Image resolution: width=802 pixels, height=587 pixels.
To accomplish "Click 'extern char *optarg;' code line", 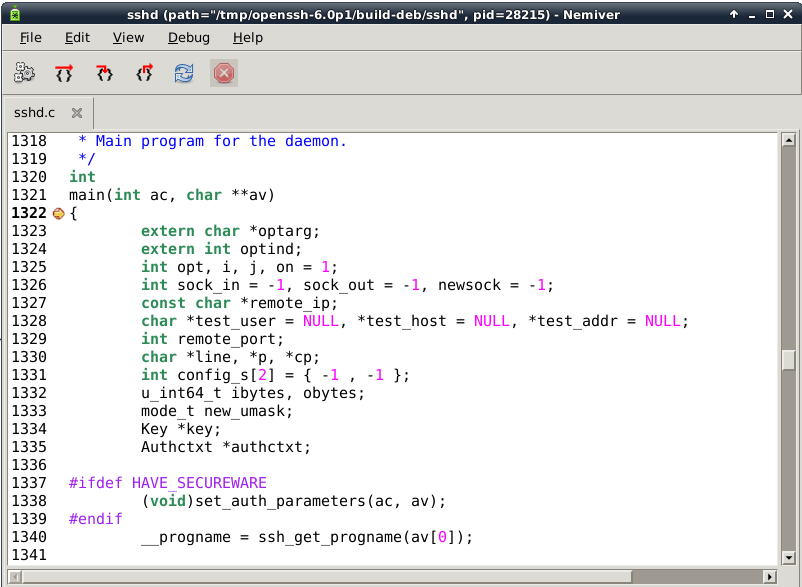I will coord(230,231).
